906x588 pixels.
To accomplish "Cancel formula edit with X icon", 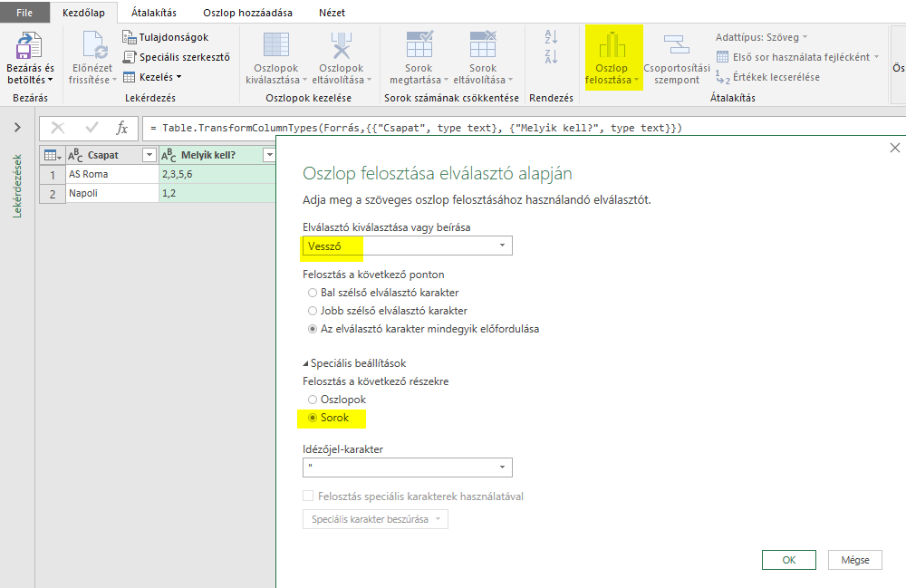I will coord(58,128).
